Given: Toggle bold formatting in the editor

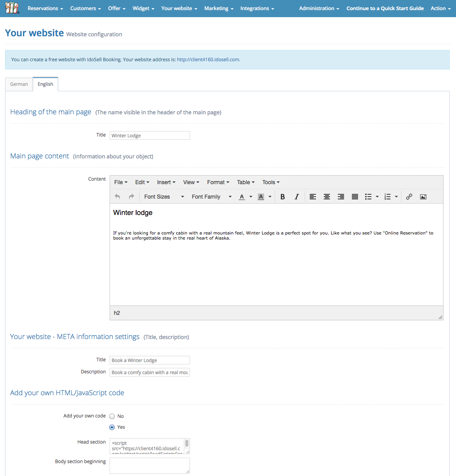Looking at the screenshot, I should (283, 197).
